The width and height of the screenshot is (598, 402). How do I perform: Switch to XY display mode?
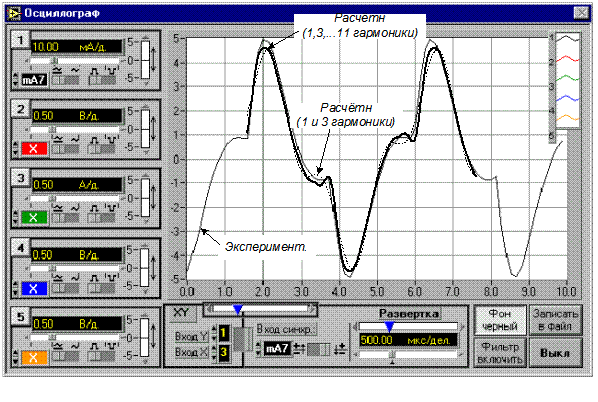[181, 313]
